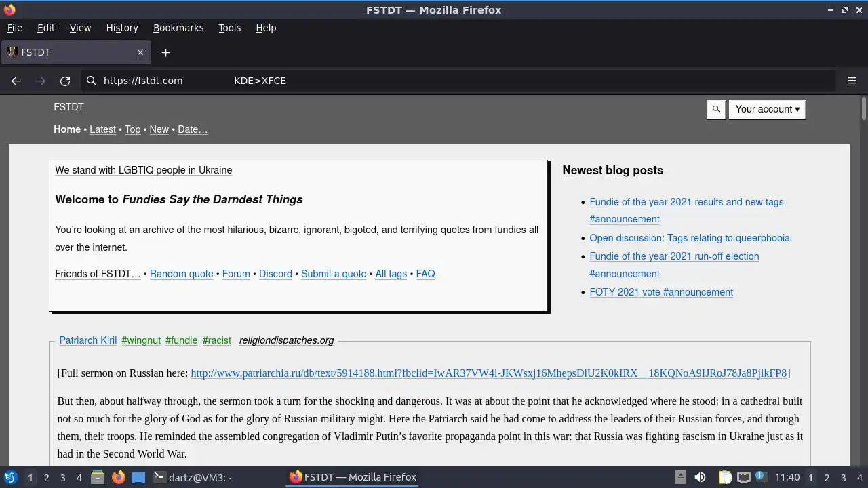Select the FSTDT browser tab
This screenshot has width=868, height=488.
coord(75,52)
